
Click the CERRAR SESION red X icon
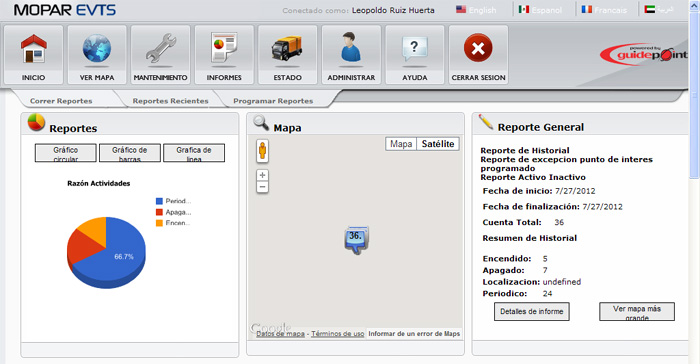coord(478,48)
